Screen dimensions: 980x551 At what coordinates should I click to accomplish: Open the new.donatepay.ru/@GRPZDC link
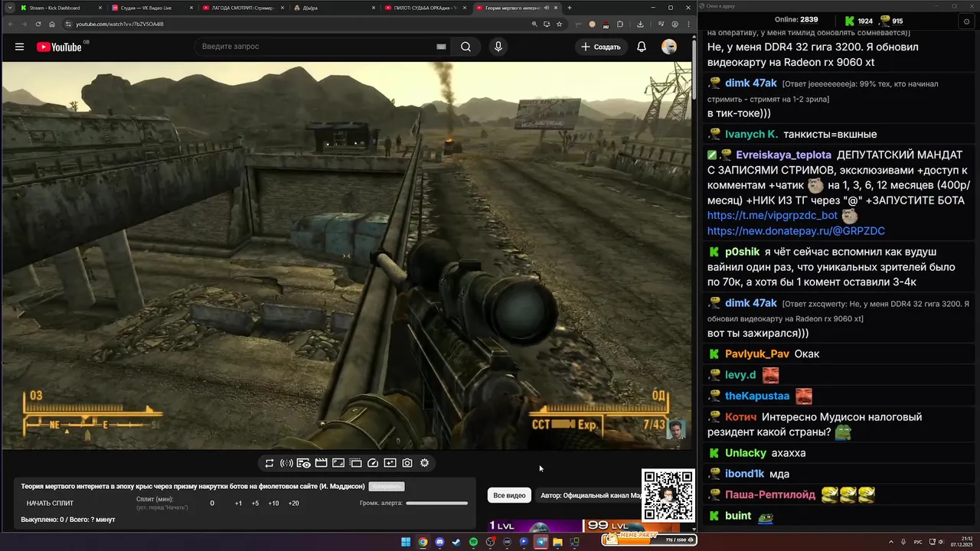[x=796, y=231]
